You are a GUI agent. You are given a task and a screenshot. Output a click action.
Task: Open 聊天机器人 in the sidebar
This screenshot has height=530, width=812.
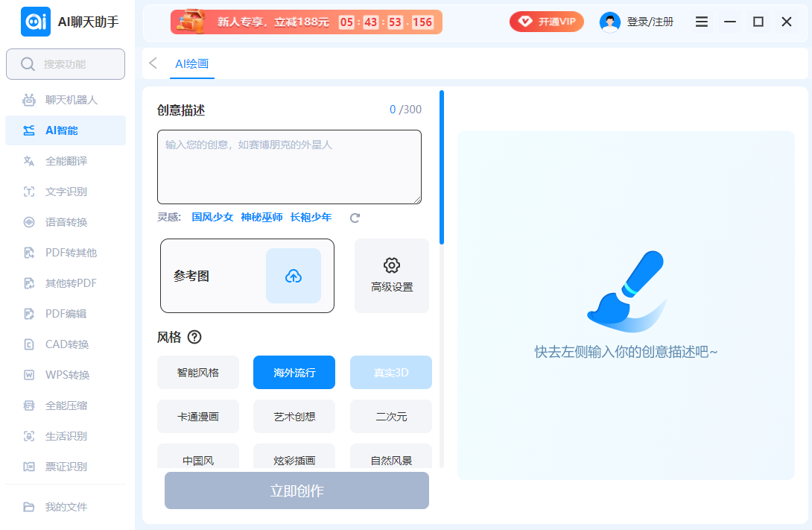click(x=71, y=100)
